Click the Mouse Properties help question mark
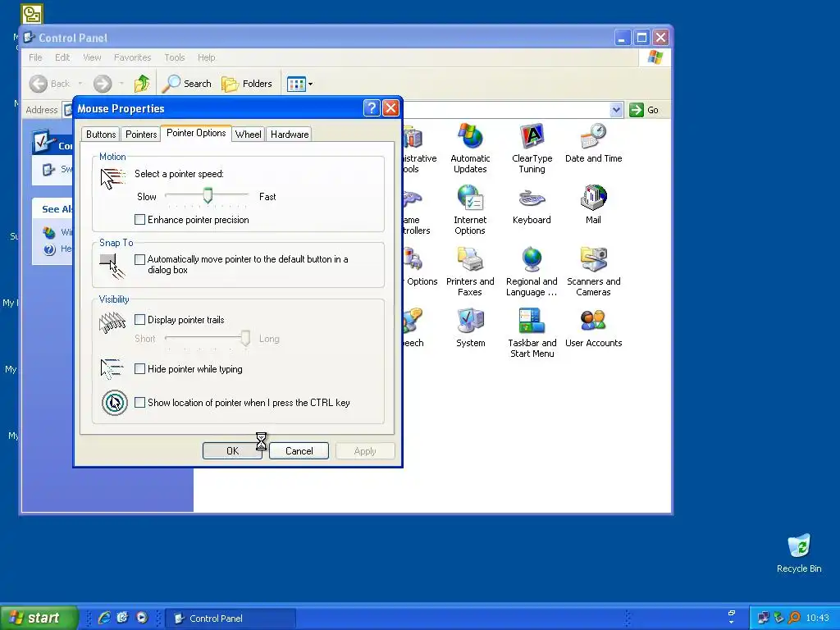Viewport: 840px width, 630px height. click(x=372, y=108)
